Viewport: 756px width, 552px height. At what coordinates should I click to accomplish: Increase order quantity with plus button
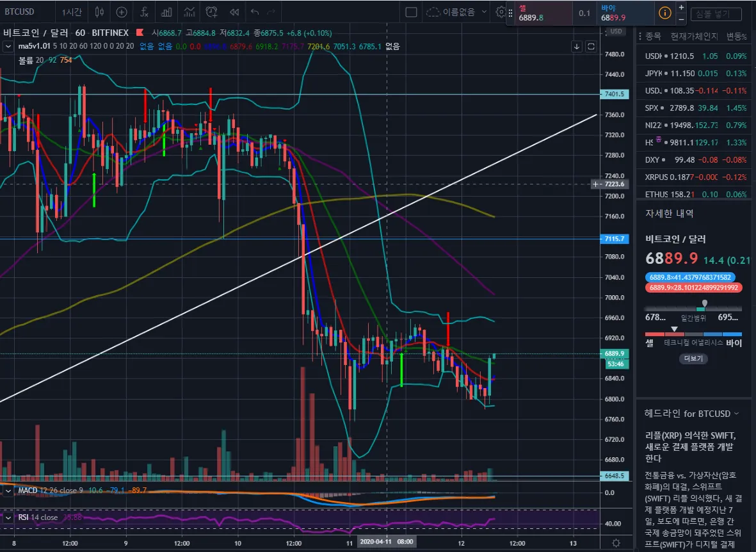(x=681, y=7)
